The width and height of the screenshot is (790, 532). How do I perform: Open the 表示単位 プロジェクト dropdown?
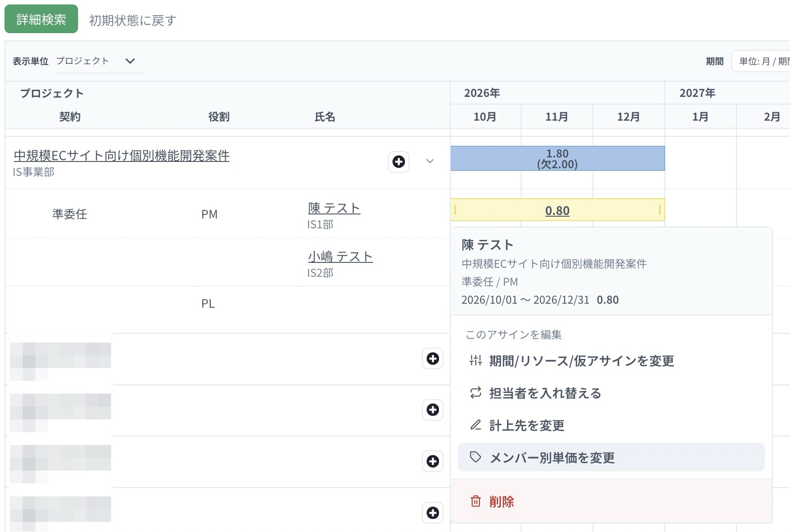[x=100, y=61]
